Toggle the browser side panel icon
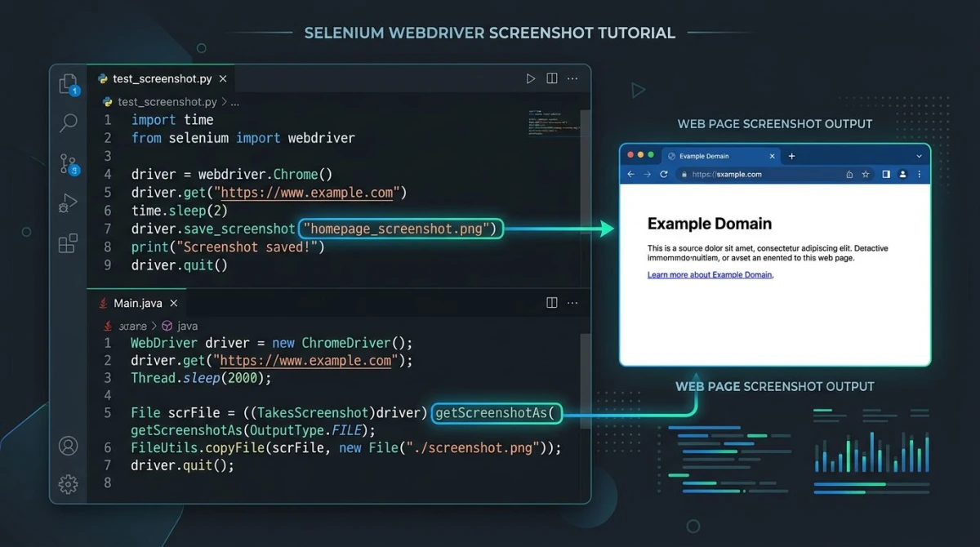 [886, 174]
